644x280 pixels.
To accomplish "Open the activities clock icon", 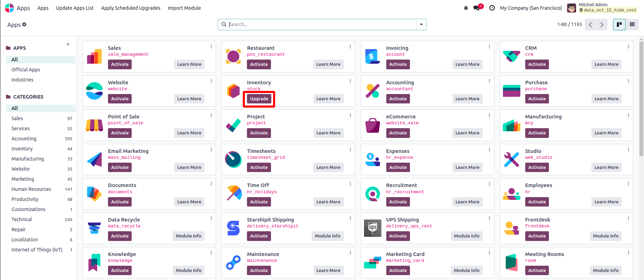I will point(492,8).
